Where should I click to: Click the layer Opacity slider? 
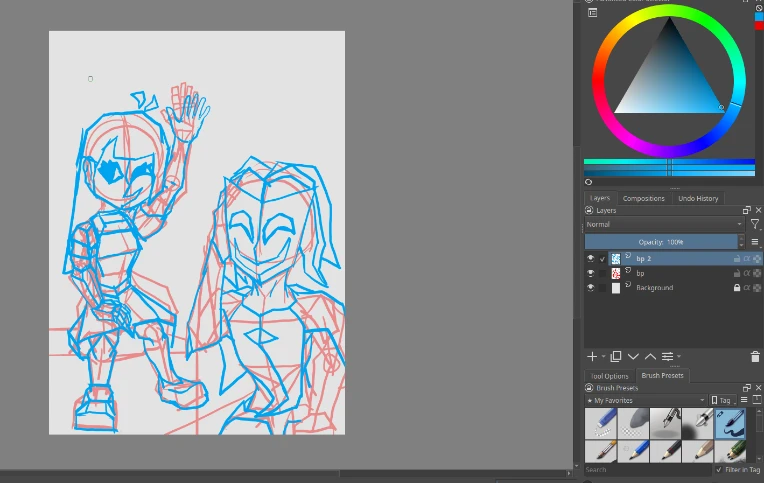[661, 242]
